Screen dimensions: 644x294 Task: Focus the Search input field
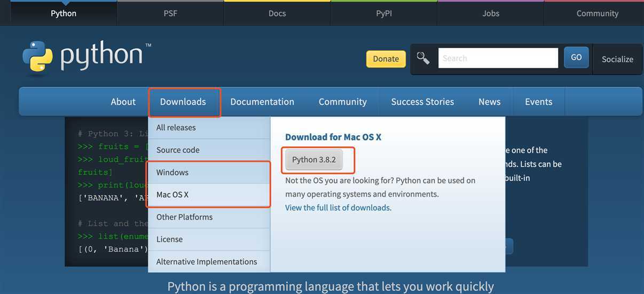click(498, 58)
